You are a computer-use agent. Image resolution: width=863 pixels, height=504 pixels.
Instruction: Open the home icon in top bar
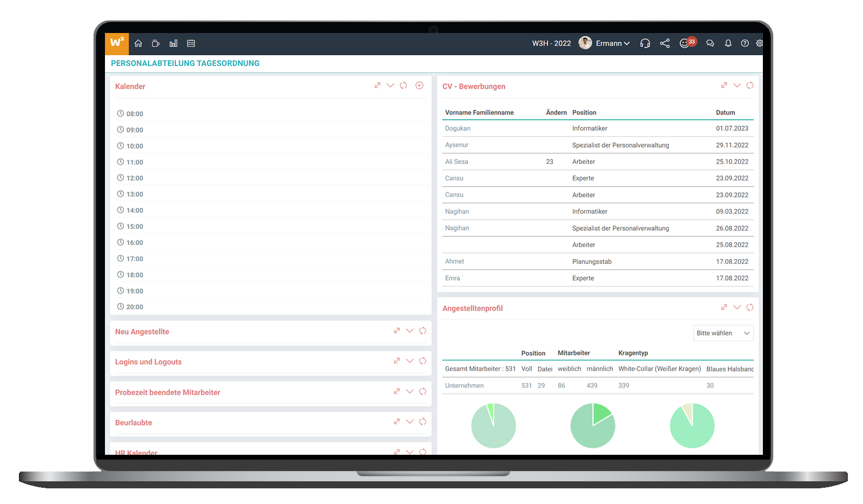tap(138, 43)
